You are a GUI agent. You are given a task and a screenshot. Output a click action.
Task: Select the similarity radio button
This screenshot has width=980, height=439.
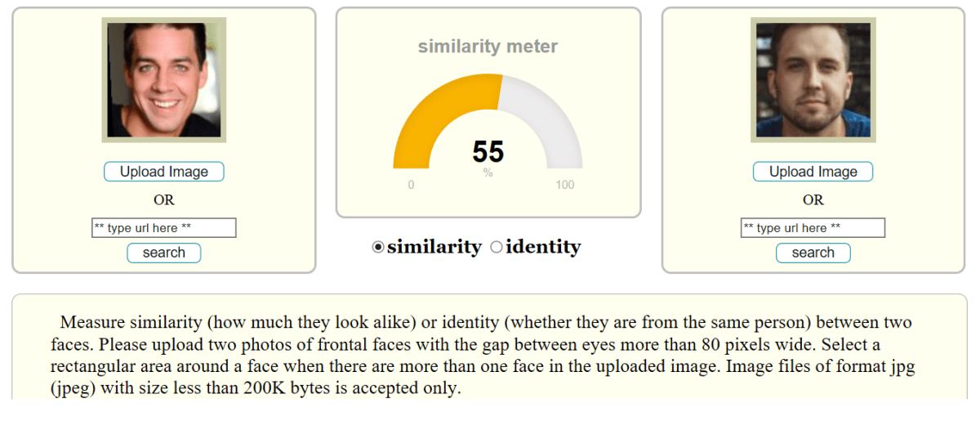[378, 247]
